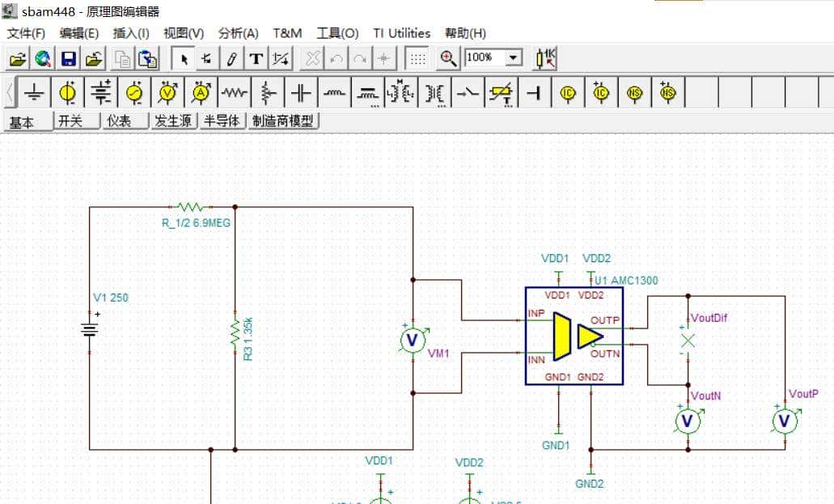Pick the ammeter instrument icon
Screen dimensions: 834x504
tap(199, 92)
